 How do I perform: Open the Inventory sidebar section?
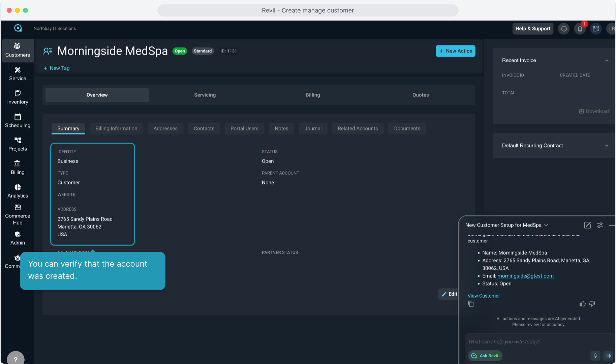click(x=18, y=97)
